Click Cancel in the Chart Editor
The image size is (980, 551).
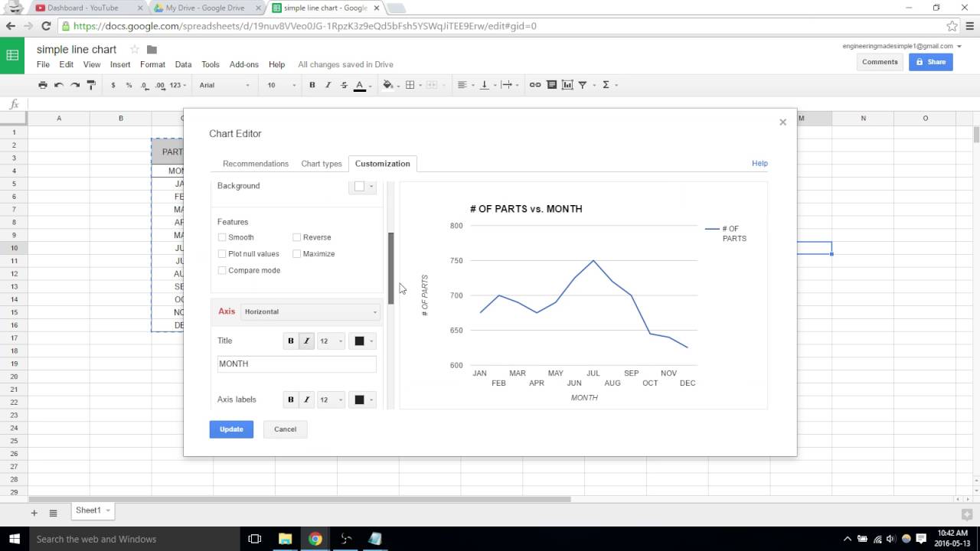tap(285, 429)
